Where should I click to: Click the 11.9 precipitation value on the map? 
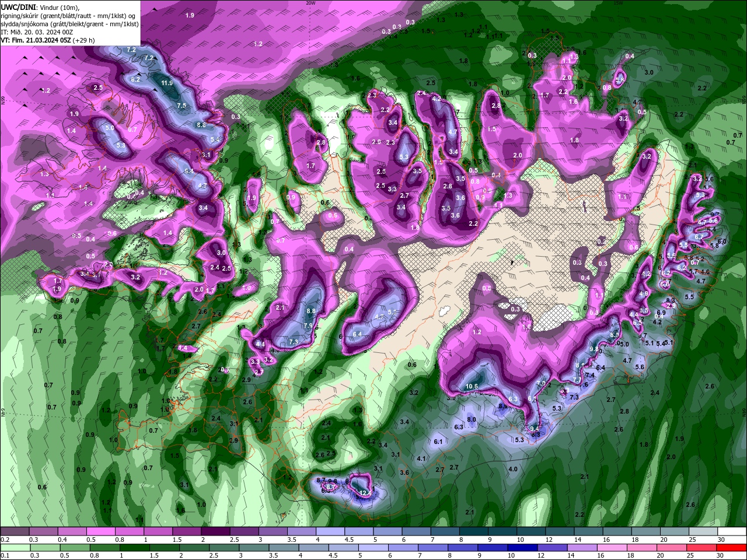(x=167, y=83)
